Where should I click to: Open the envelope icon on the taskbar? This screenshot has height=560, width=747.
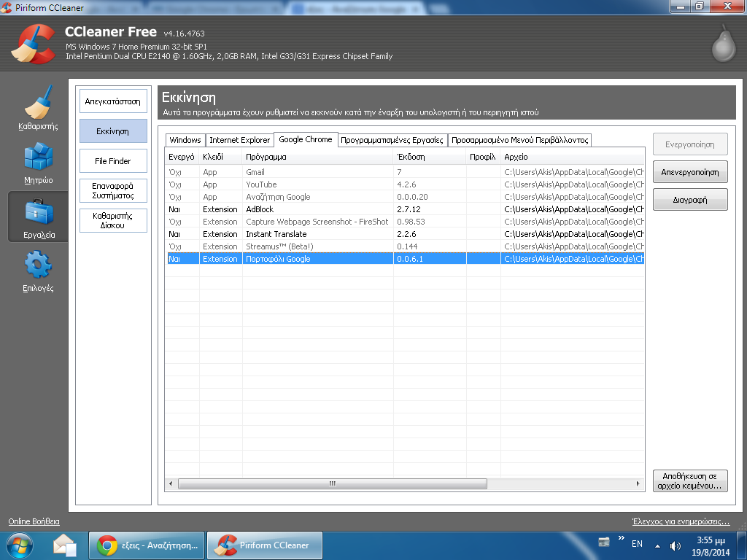tap(65, 545)
